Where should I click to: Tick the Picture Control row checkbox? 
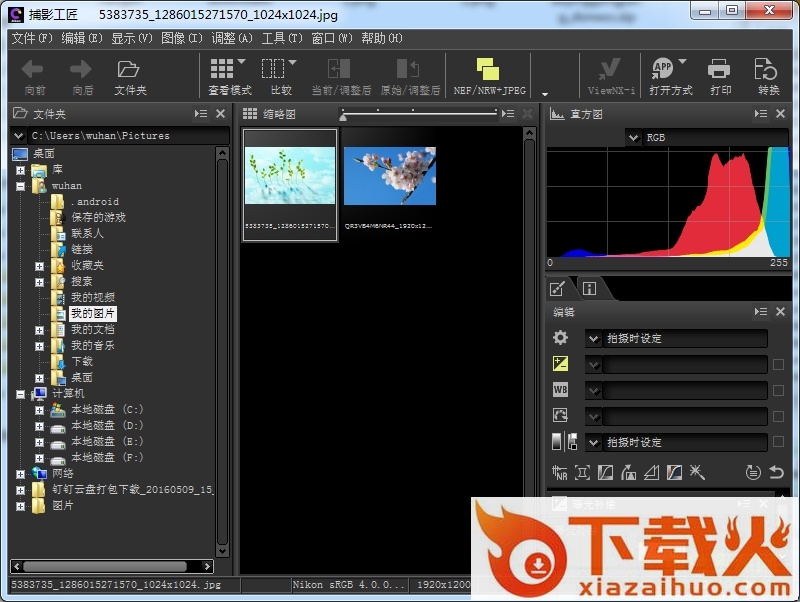pyautogui.click(x=779, y=416)
